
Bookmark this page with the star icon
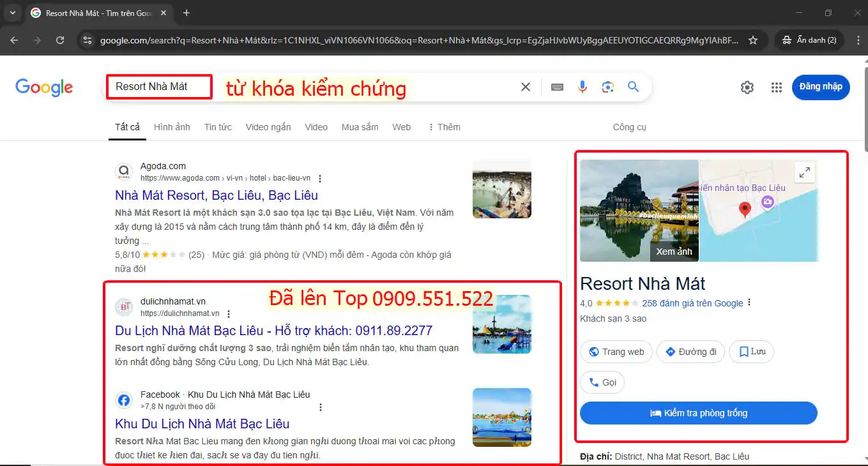pyautogui.click(x=753, y=40)
